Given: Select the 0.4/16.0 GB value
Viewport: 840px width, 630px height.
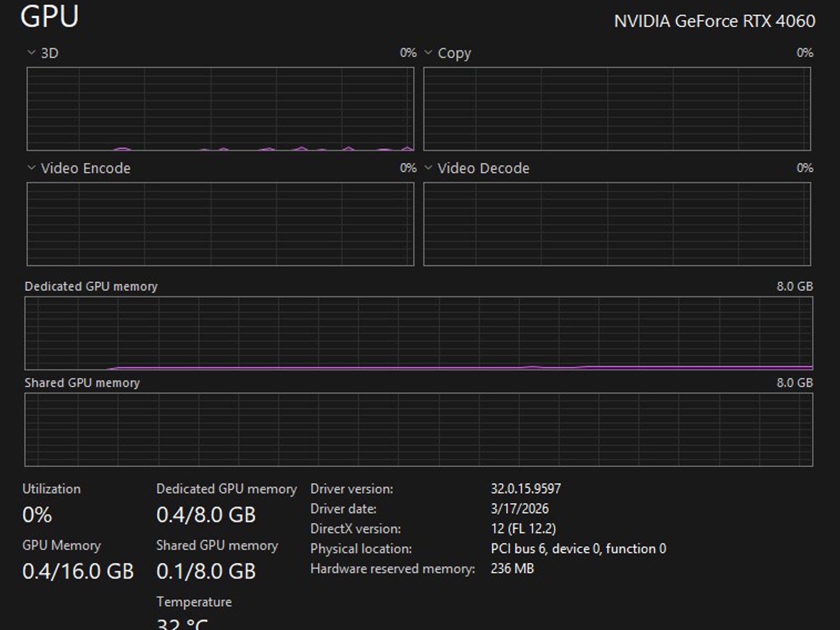Looking at the screenshot, I should coord(78,571).
